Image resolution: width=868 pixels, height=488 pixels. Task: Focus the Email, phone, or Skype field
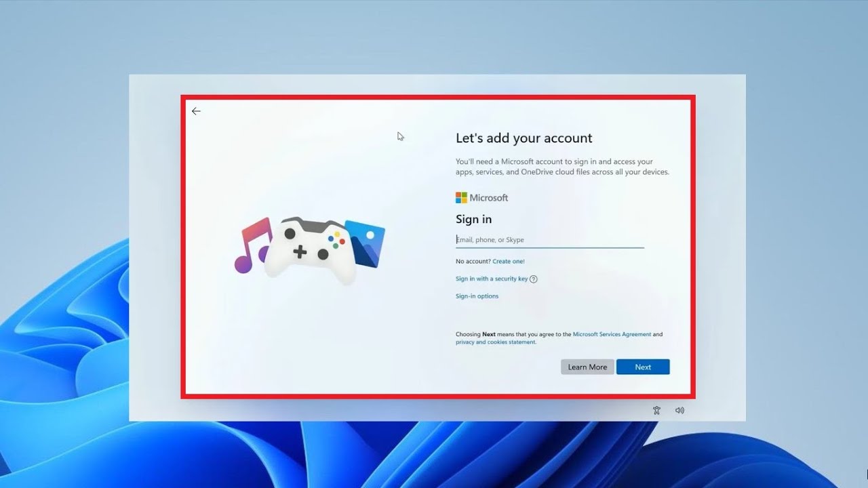pyautogui.click(x=550, y=240)
